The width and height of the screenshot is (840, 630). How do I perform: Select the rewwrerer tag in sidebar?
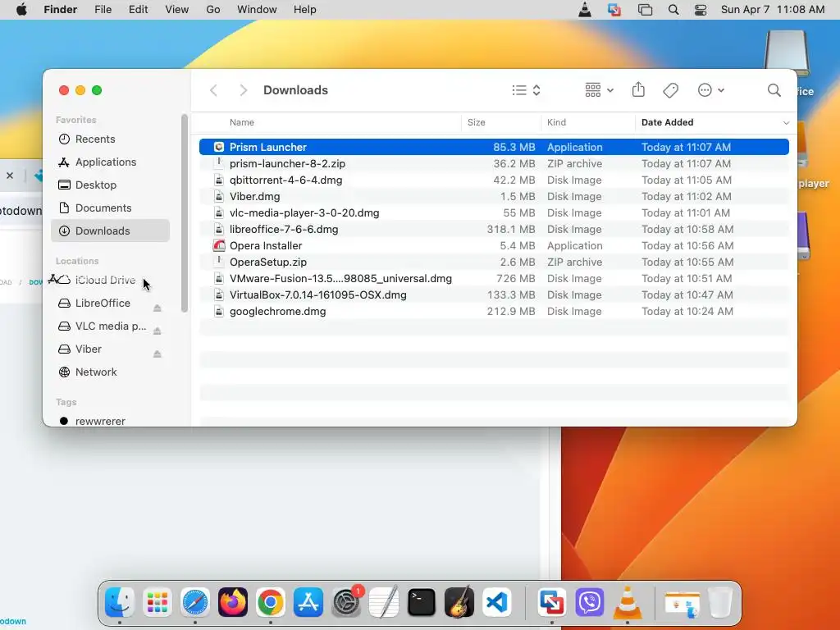[111, 421]
